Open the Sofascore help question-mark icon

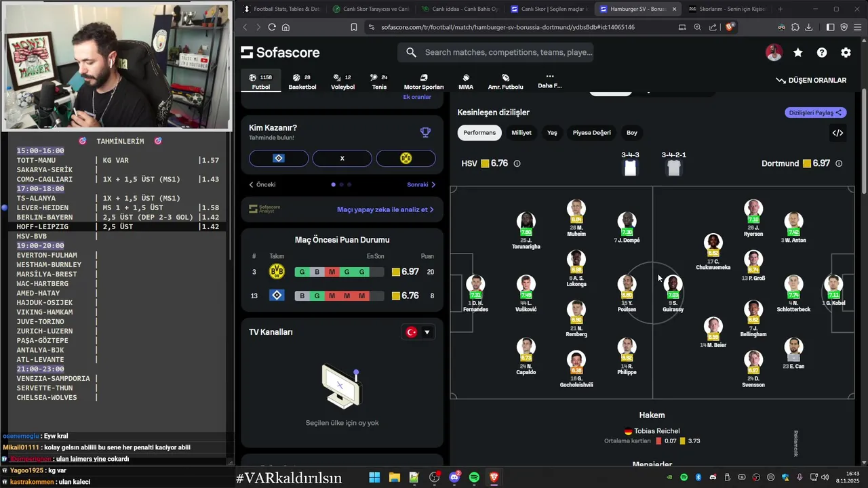(x=822, y=53)
